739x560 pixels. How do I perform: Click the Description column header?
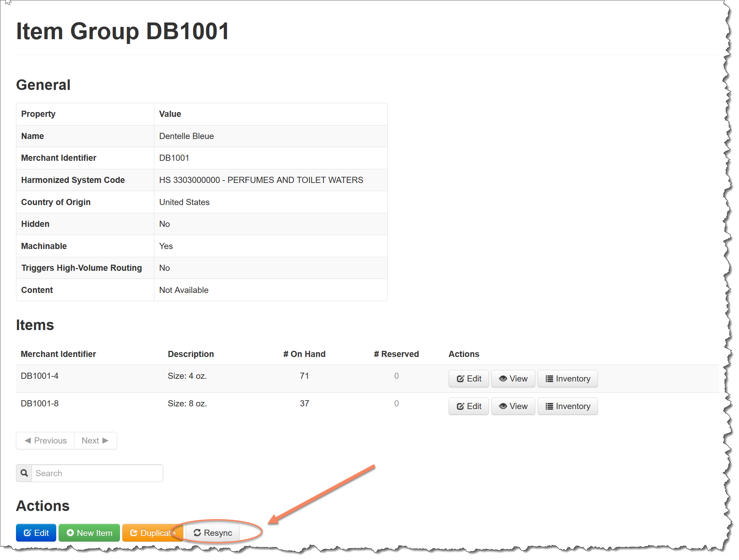pos(190,354)
